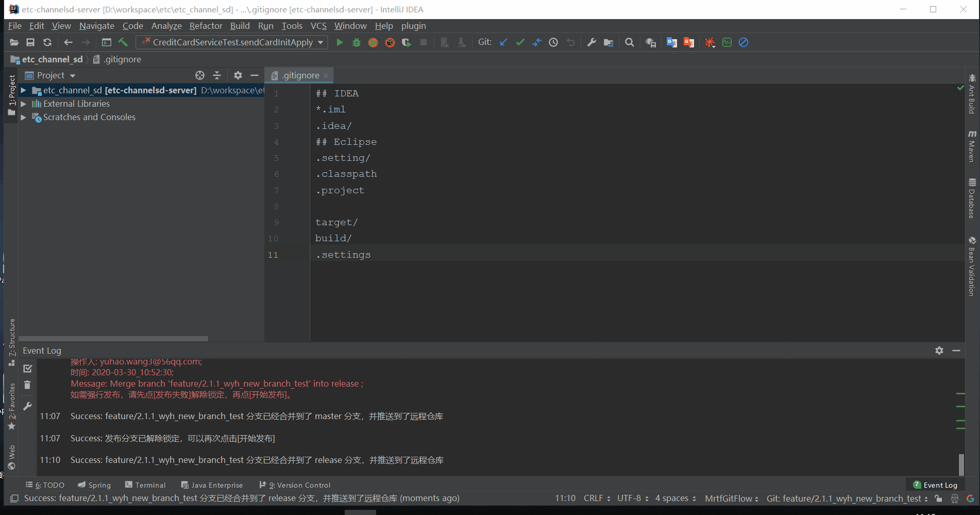Viewport: 980px width, 515px height.
Task: Click the blue translate icon in toolbar
Action: (x=672, y=43)
